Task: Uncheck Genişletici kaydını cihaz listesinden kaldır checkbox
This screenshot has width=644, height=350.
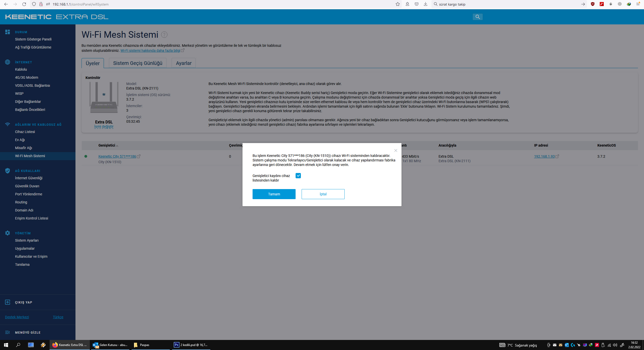Action: pos(298,176)
